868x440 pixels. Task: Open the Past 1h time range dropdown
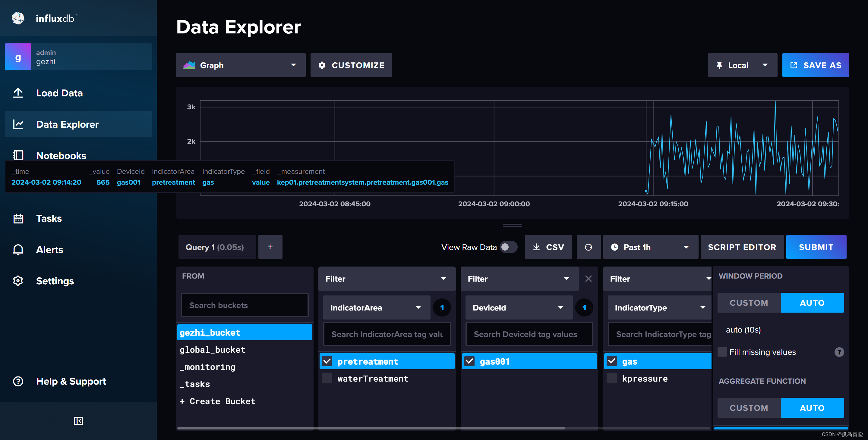coord(650,247)
